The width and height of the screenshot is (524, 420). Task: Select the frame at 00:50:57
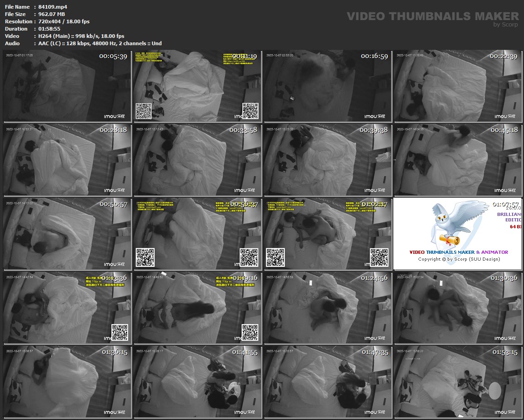pos(67,234)
